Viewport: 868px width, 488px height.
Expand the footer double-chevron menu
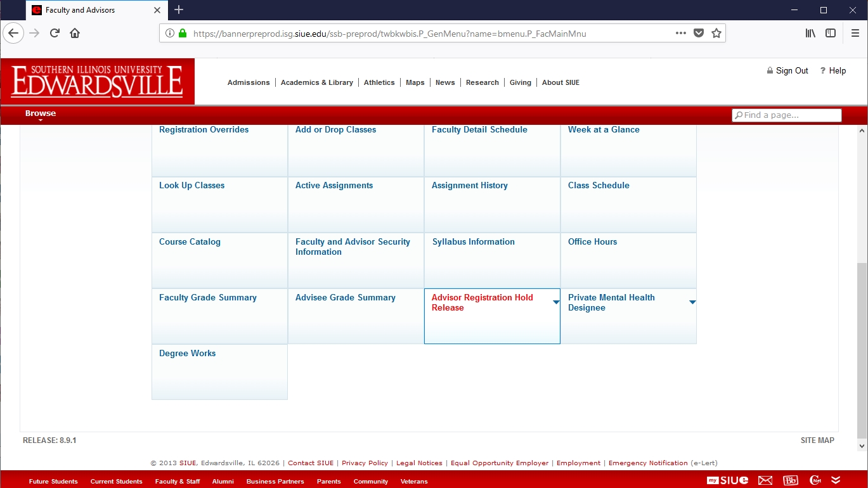tap(836, 480)
